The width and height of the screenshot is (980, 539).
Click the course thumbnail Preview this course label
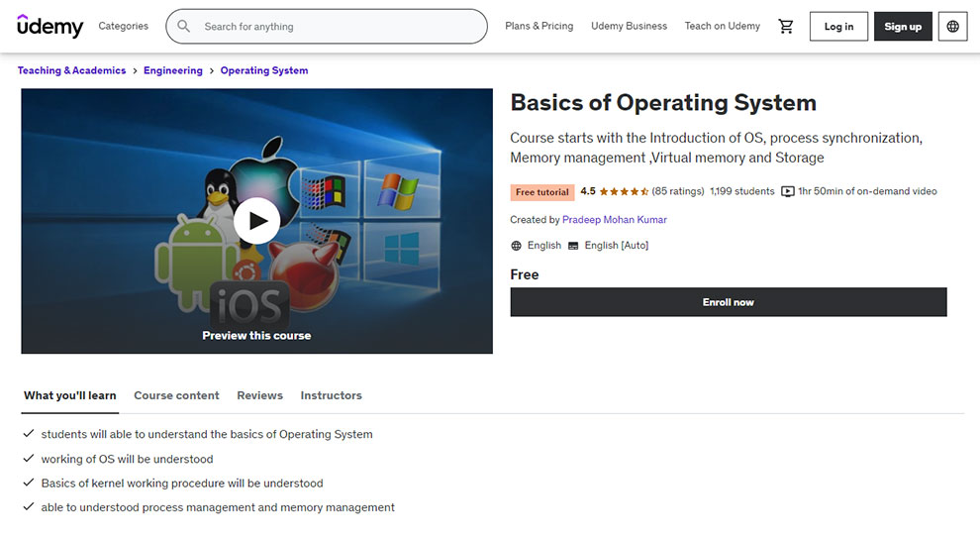pyautogui.click(x=256, y=336)
